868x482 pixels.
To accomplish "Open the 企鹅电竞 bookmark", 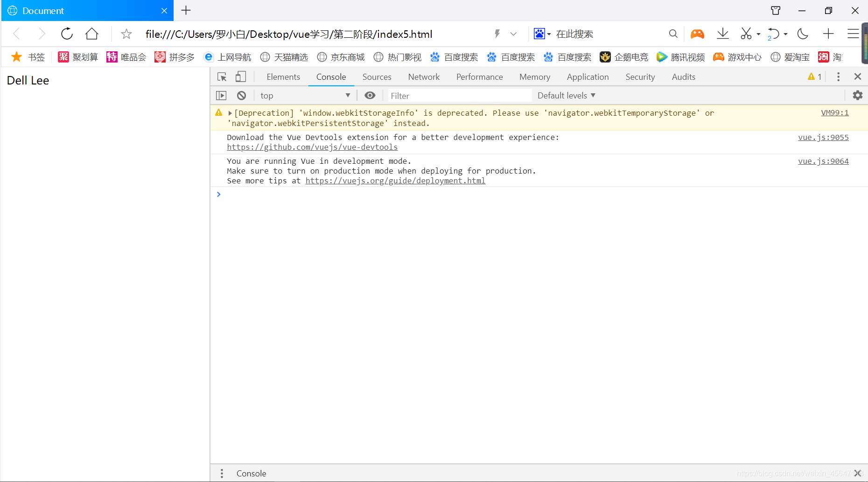I will (624, 57).
